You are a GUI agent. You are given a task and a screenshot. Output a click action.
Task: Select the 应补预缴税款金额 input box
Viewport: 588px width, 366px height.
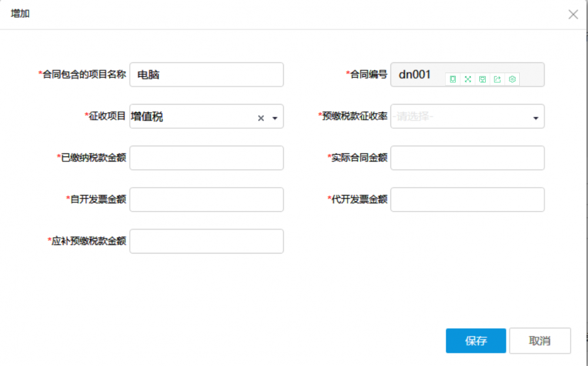206,241
